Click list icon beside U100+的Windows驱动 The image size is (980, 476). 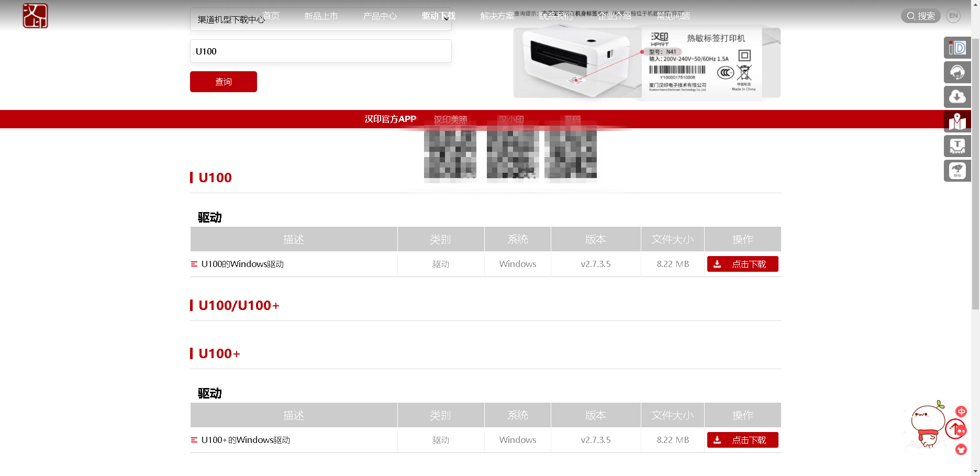[194, 440]
